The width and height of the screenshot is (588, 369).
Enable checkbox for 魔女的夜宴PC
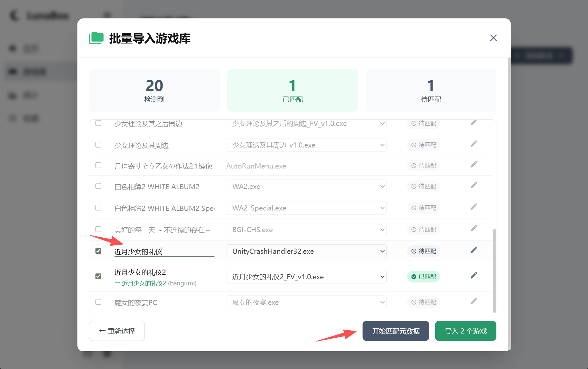coord(98,302)
